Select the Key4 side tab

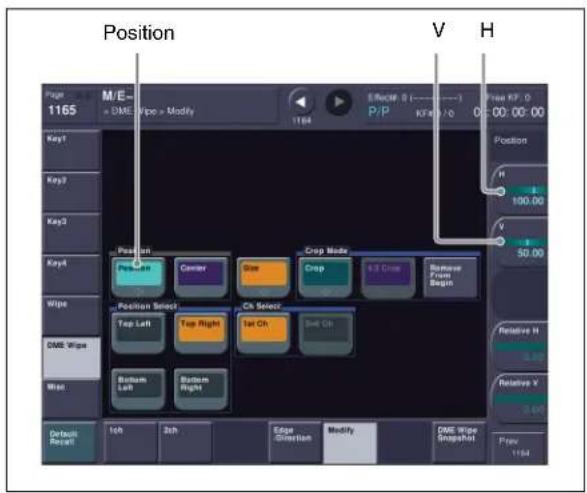tap(71, 274)
